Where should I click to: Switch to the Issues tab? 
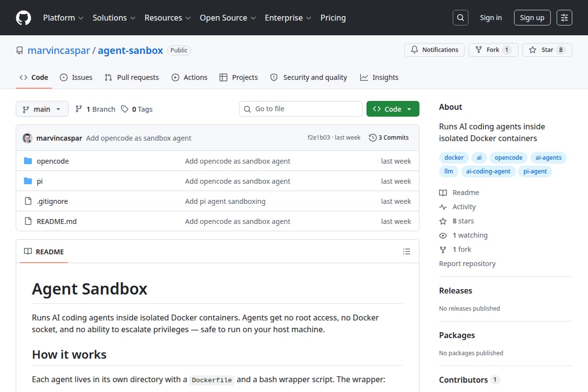pos(76,77)
